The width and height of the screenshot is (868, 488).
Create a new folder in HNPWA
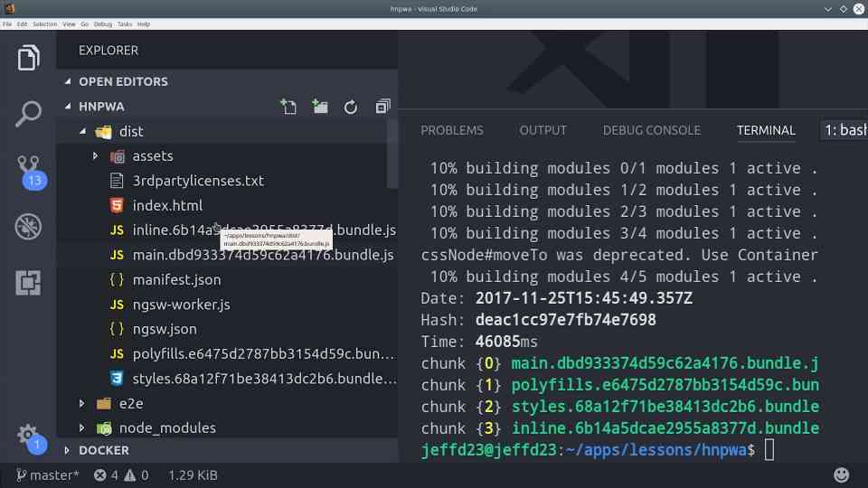coord(319,107)
